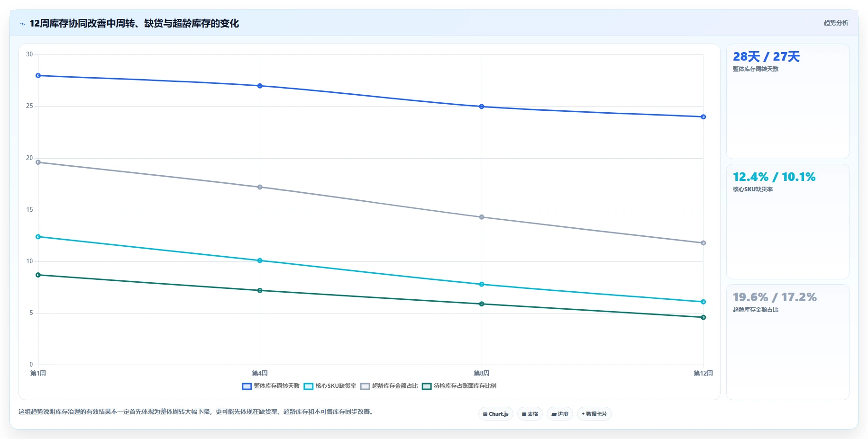The width and height of the screenshot is (868, 439).
Task: Click the 30 tick label on the y-axis
Action: [x=29, y=54]
